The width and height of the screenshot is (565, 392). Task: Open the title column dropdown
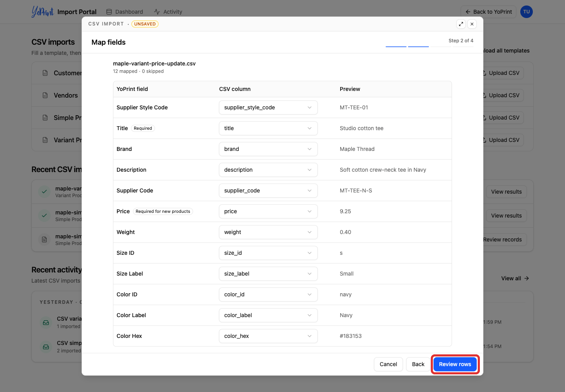[x=268, y=128]
